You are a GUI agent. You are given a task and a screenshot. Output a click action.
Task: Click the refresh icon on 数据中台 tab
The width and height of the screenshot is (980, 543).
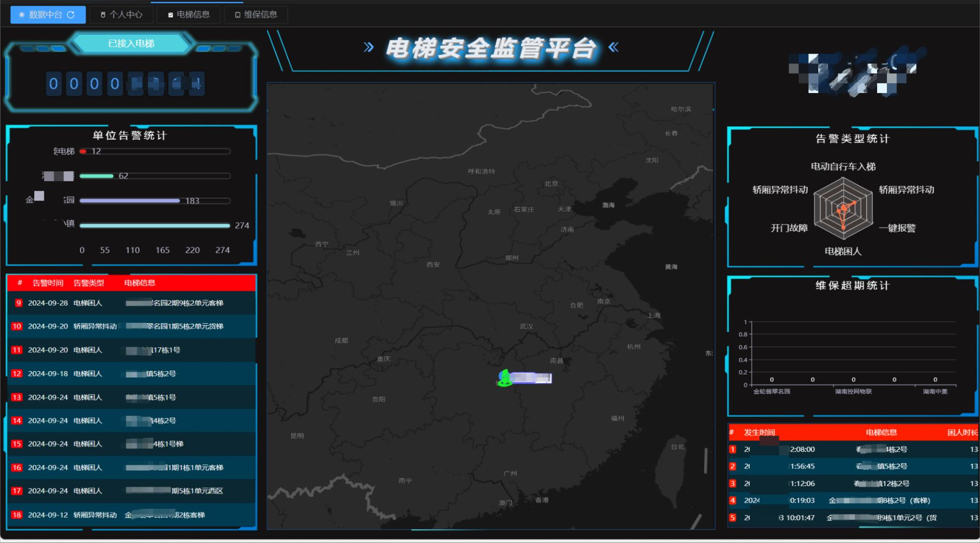coord(71,15)
